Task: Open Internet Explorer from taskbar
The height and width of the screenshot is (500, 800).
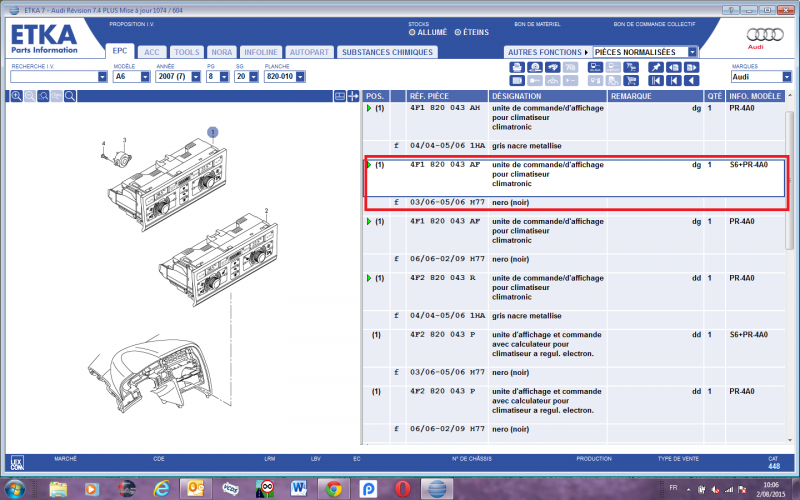Action: tap(161, 489)
